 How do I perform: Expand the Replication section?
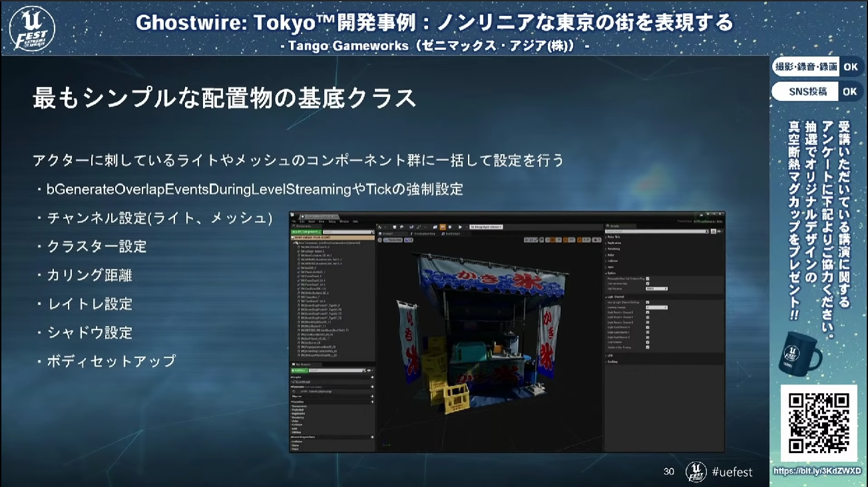[x=614, y=243]
